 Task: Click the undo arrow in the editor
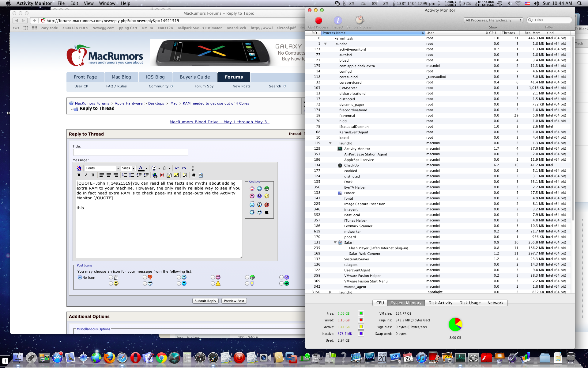pos(177,168)
